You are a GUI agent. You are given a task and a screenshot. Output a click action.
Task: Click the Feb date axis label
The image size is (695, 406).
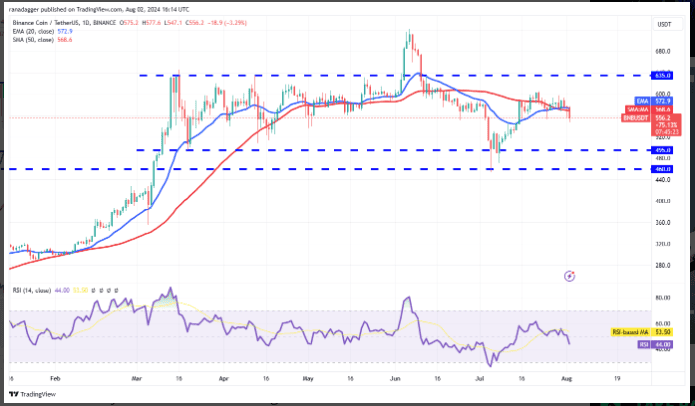click(x=55, y=379)
